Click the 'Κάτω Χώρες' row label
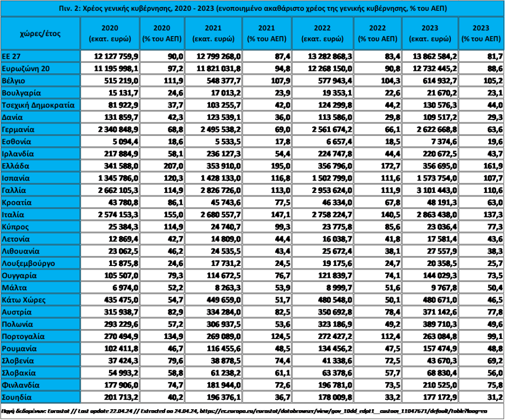Image resolution: width=505 pixels, height=420 pixels. tap(40, 300)
